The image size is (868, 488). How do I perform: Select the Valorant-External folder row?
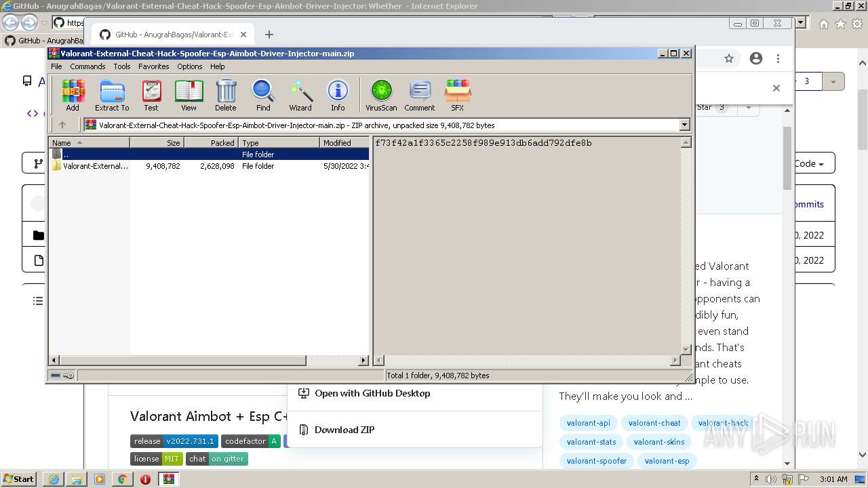[210, 166]
